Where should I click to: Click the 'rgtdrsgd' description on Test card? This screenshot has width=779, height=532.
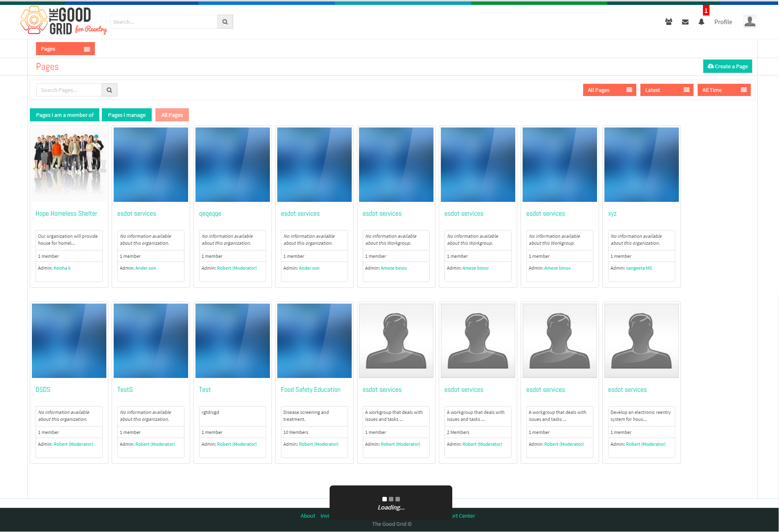[210, 412]
